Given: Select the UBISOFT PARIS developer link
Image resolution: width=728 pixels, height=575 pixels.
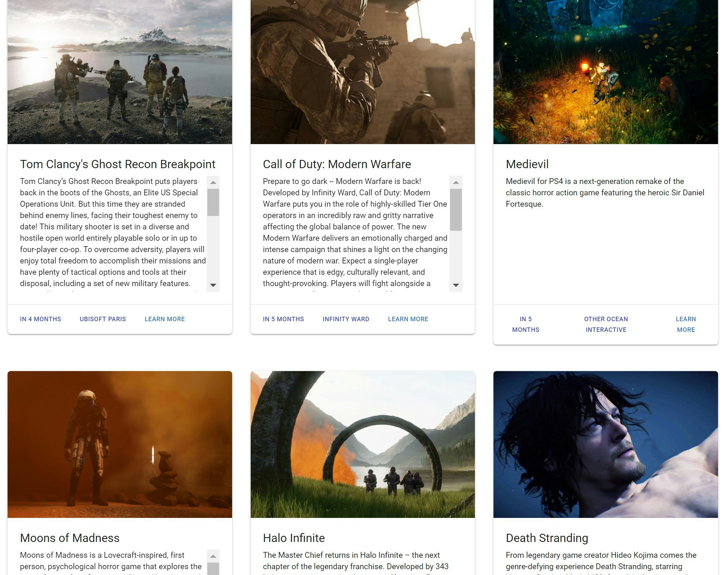Looking at the screenshot, I should [102, 319].
